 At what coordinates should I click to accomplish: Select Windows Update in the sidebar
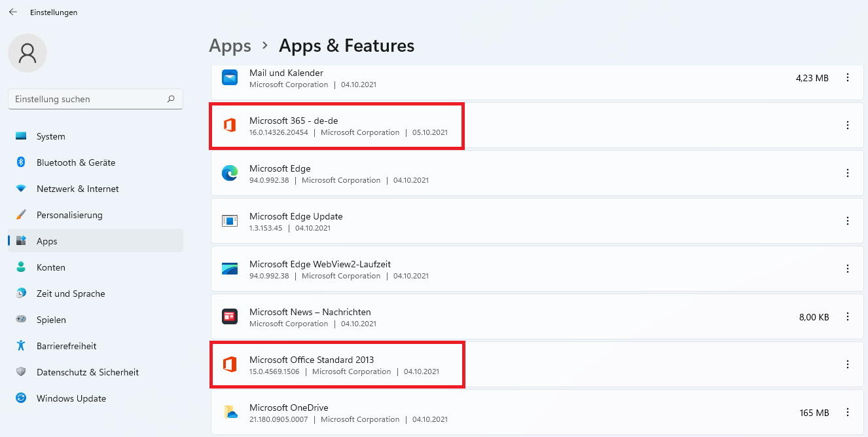(71, 398)
